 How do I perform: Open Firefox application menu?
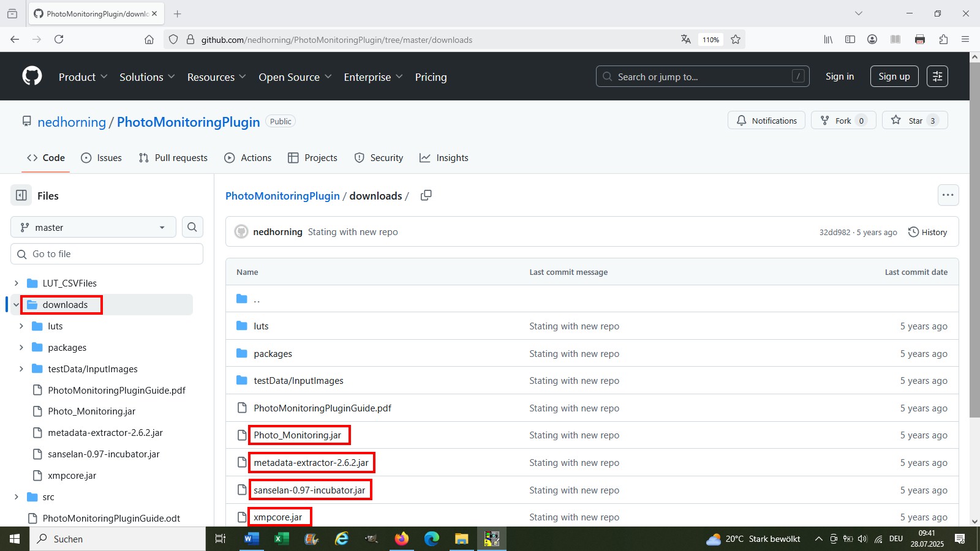coord(965,39)
